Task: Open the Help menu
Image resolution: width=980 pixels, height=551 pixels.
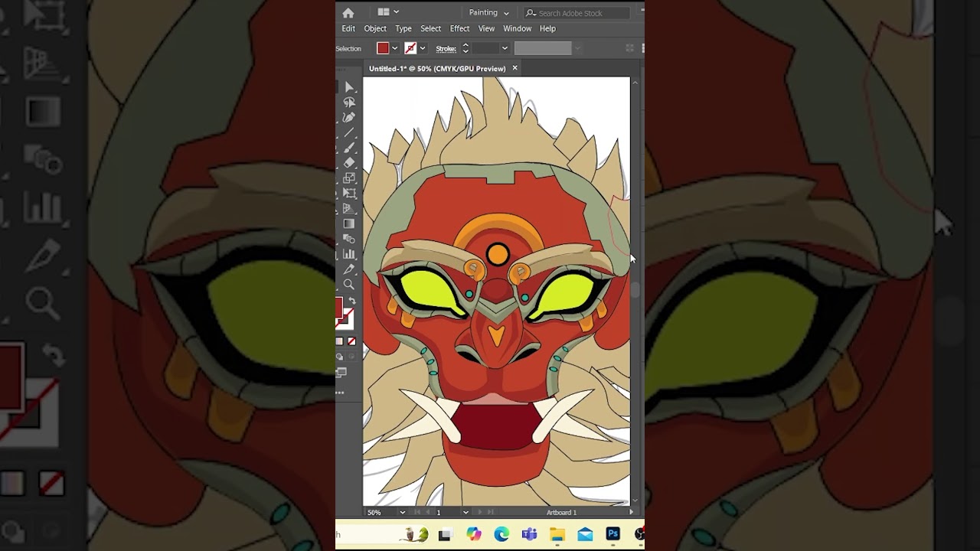Action: pyautogui.click(x=547, y=28)
